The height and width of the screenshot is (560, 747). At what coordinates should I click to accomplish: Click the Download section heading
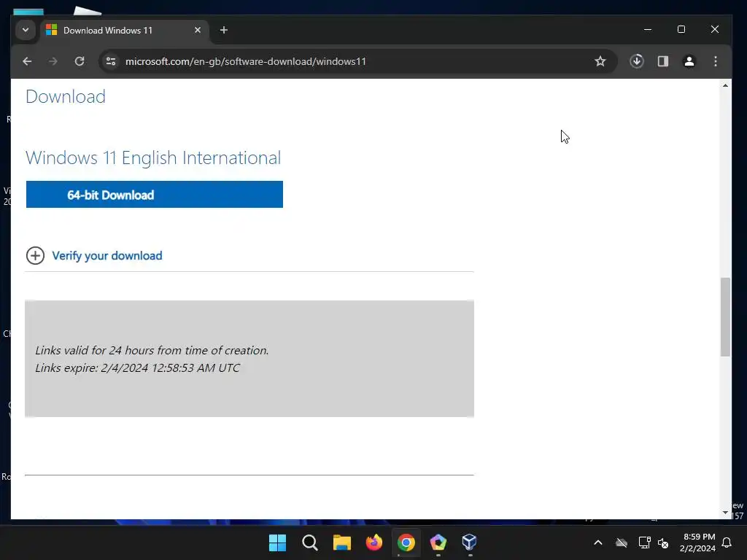(x=65, y=97)
